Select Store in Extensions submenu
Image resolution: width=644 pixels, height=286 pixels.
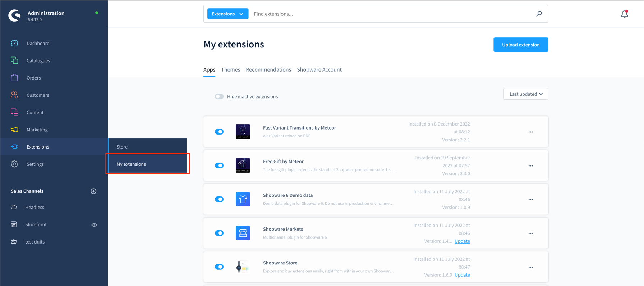pos(147,147)
